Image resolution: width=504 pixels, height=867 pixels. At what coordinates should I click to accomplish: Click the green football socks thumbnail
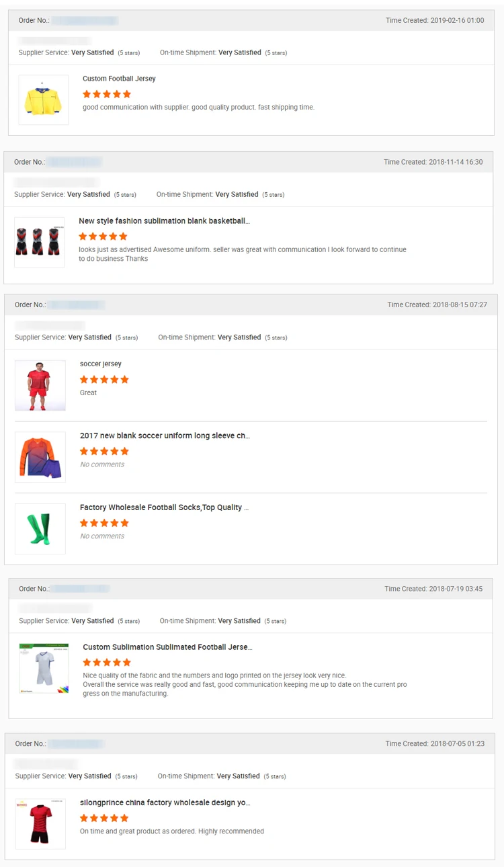coord(40,528)
